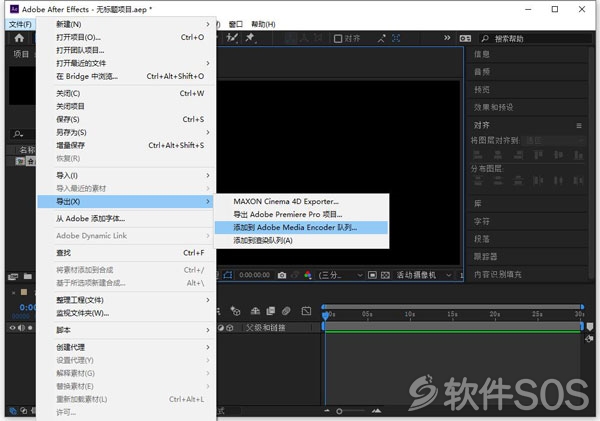The image size is (600, 421).
Task: Choose 添加到渲染队列(A)
Action: coord(302,240)
